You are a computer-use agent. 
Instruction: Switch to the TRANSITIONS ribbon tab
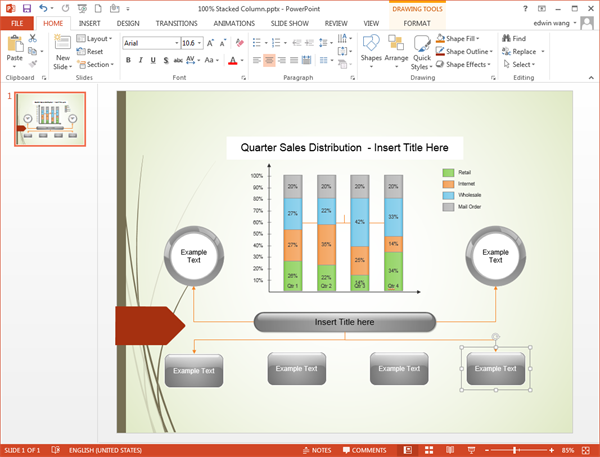[x=176, y=22]
